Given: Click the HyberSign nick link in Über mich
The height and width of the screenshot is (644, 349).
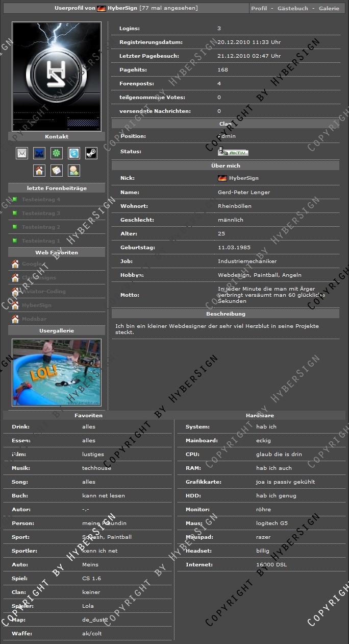Looking at the screenshot, I should tap(243, 178).
